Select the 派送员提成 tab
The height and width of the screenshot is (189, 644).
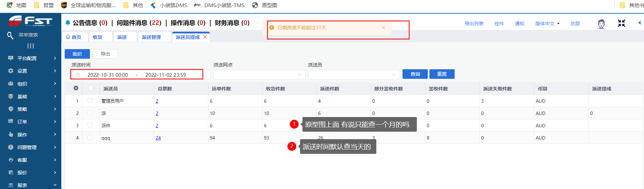[x=188, y=37]
